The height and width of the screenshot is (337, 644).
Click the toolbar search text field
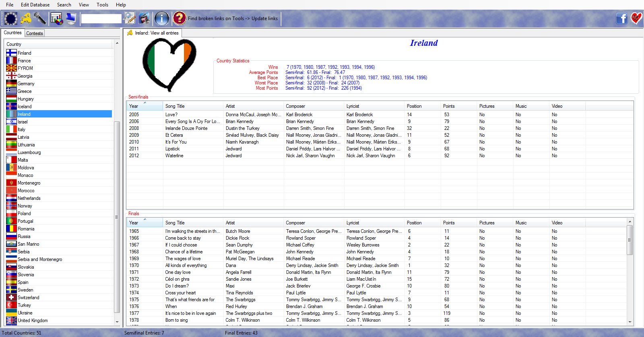click(101, 18)
